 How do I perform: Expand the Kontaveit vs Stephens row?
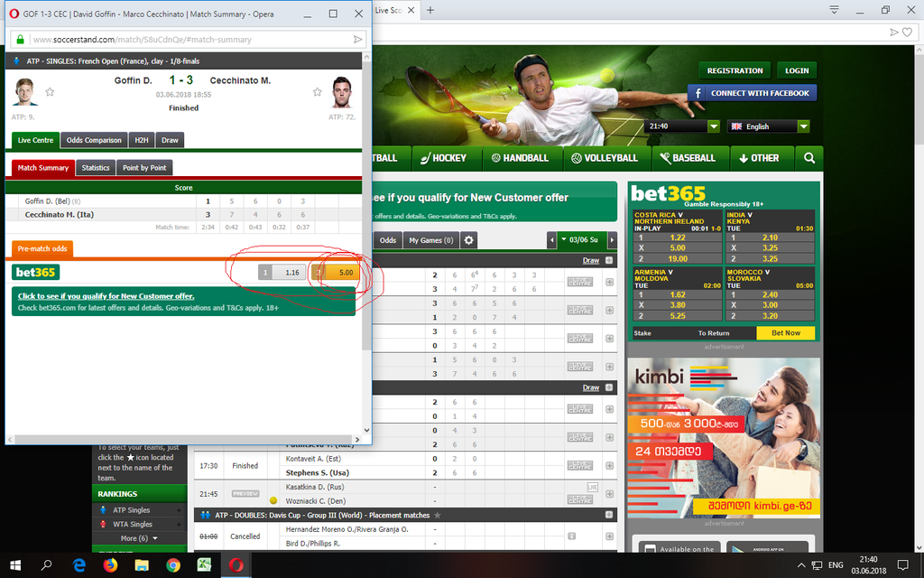click(x=609, y=466)
